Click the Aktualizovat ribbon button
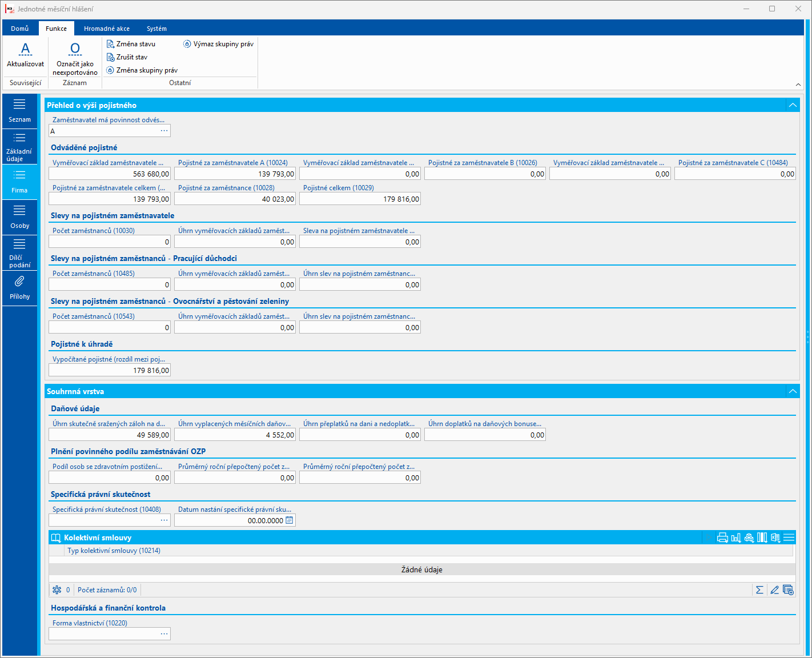 click(25, 55)
